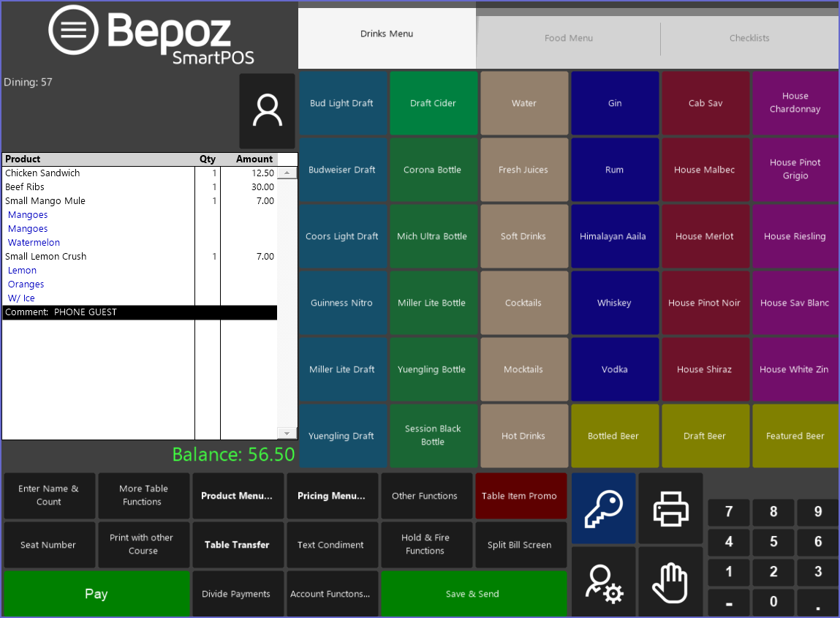Tap keypad minus key

point(729,602)
